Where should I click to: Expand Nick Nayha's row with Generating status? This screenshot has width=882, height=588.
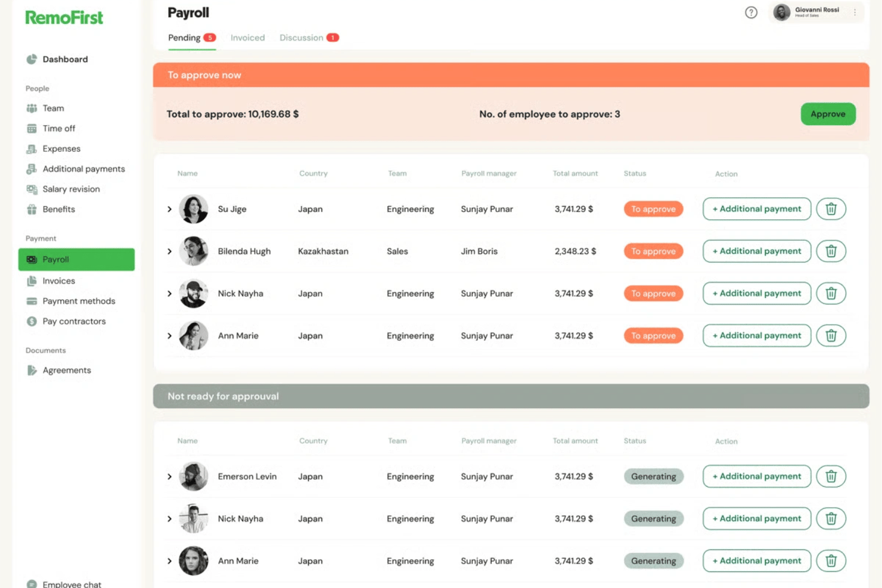169,519
